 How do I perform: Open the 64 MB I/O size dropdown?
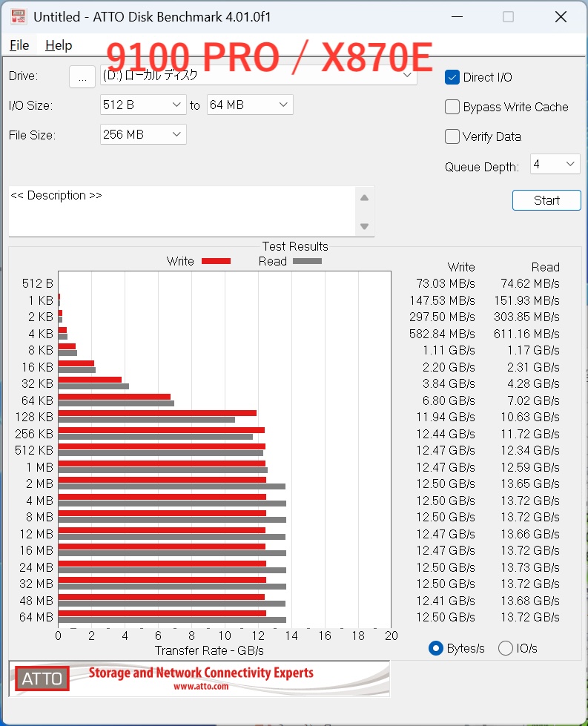(x=250, y=105)
